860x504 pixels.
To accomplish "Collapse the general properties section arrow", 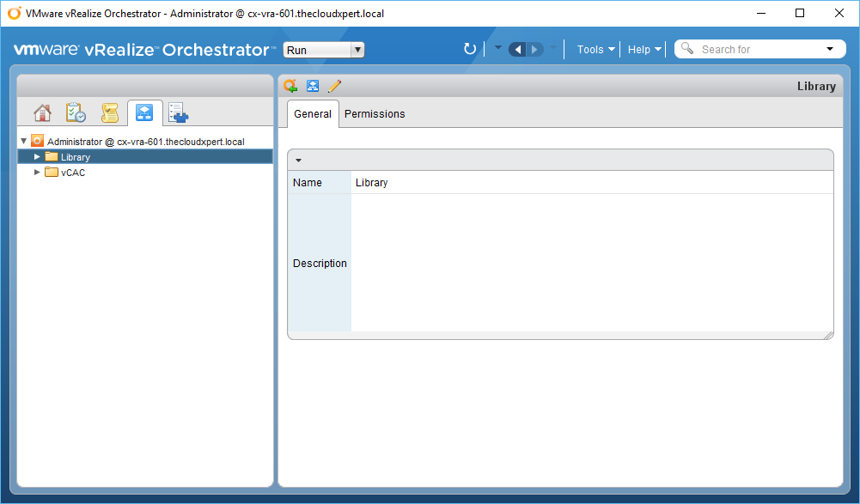I will [298, 161].
